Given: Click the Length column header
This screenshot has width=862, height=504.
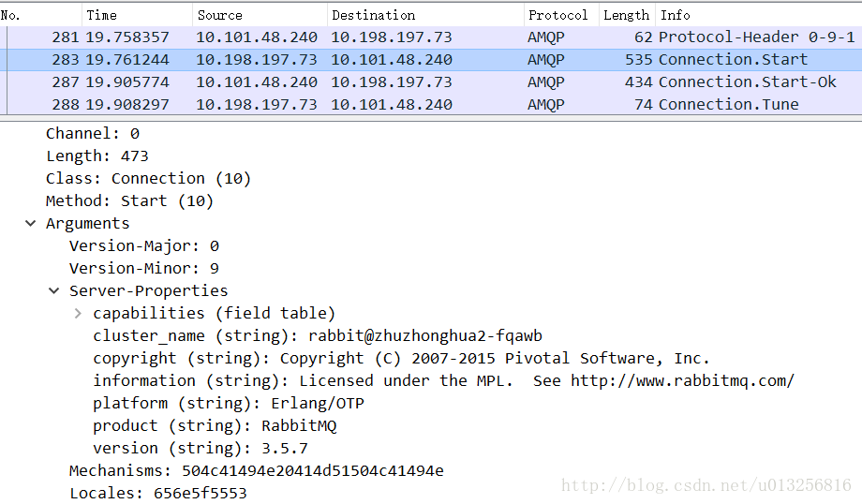Looking at the screenshot, I should pyautogui.click(x=626, y=15).
